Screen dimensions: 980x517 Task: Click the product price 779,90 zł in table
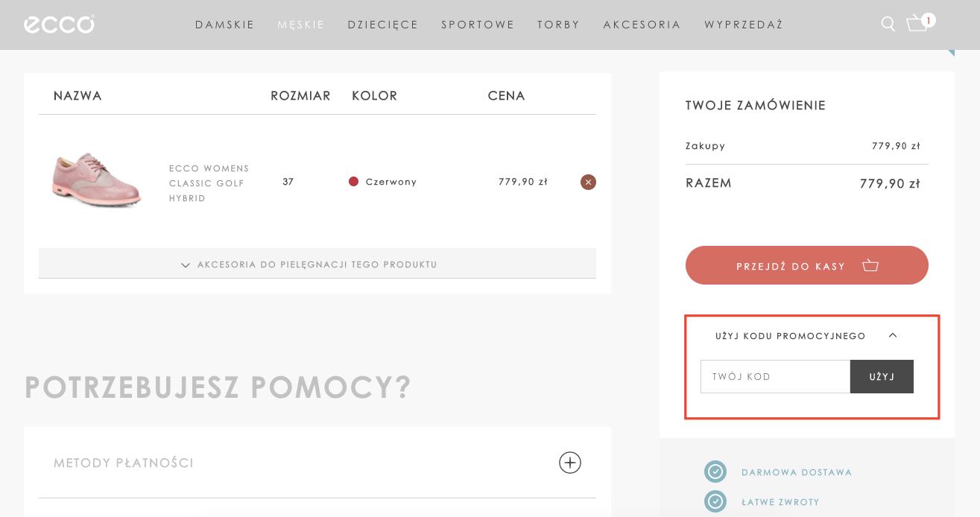[523, 182]
